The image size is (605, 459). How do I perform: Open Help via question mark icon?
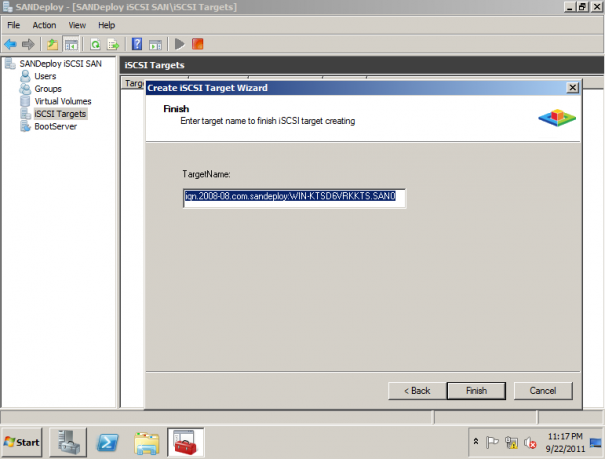tap(137, 44)
